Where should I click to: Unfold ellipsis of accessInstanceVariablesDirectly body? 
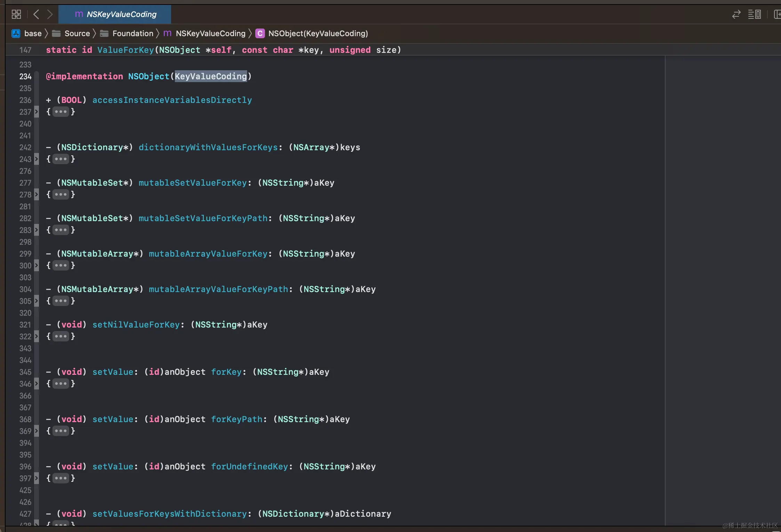tap(61, 112)
